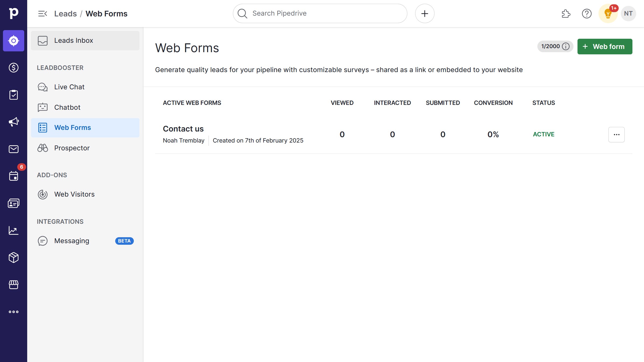Open the Contact us form options menu
This screenshot has height=362, width=644.
point(616,134)
